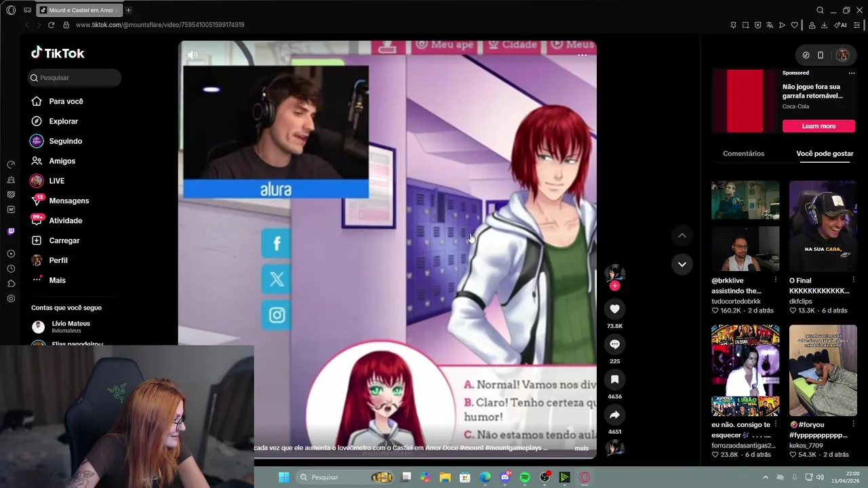Viewport: 868px width, 488px height.
Task: Open the @brkklive video options dots
Action: pyautogui.click(x=776, y=280)
